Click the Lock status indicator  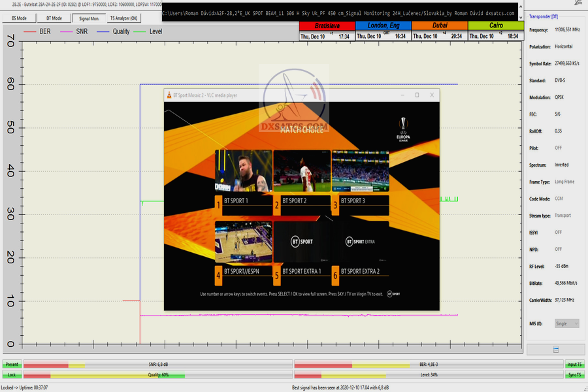pos(12,375)
